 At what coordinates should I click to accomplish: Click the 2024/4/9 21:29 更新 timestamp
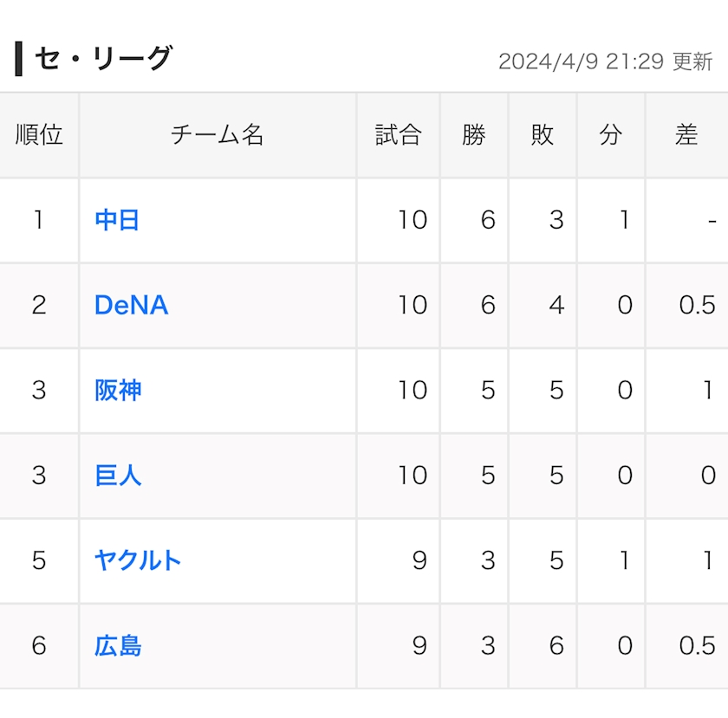point(605,61)
